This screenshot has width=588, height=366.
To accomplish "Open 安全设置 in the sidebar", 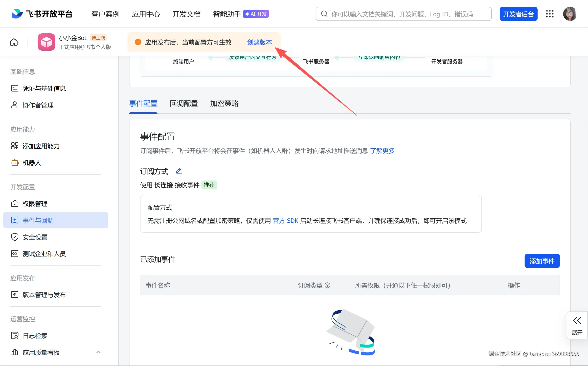I will coord(35,237).
